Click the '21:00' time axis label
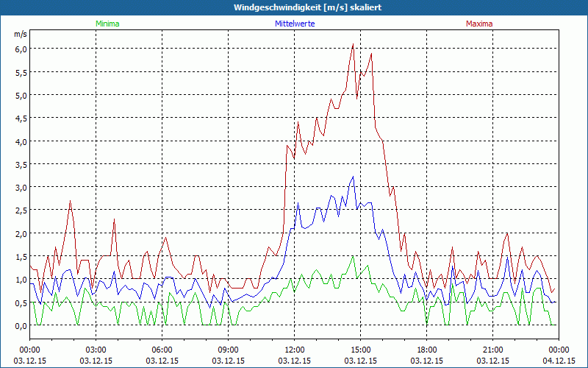This screenshot has height=368, width=588. pos(492,350)
